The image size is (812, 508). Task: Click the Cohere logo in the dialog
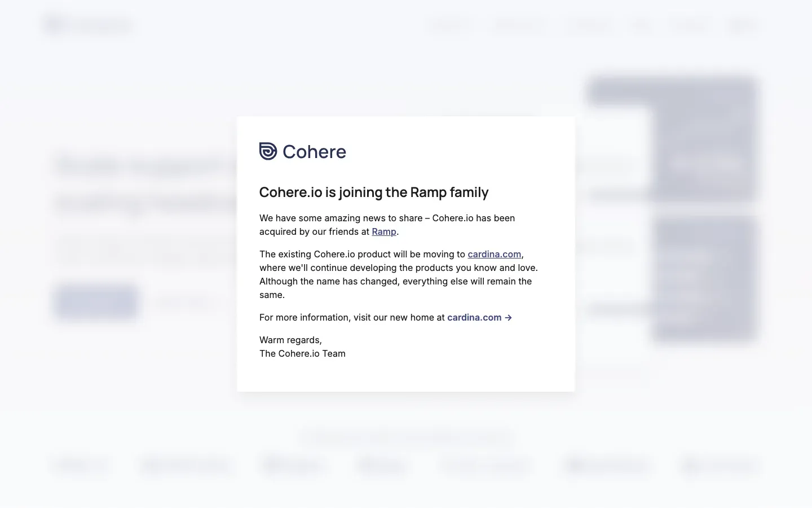coord(303,151)
